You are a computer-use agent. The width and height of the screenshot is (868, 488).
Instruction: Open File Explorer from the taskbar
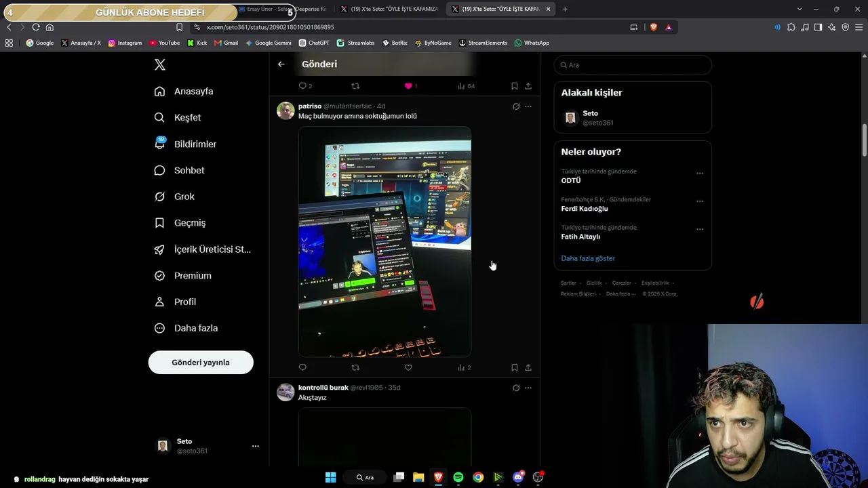418,477
